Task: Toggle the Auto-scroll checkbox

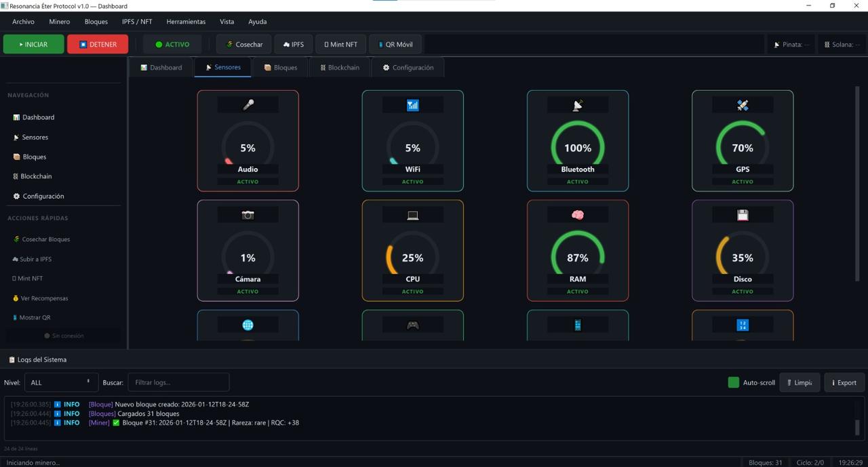Action: 733,382
